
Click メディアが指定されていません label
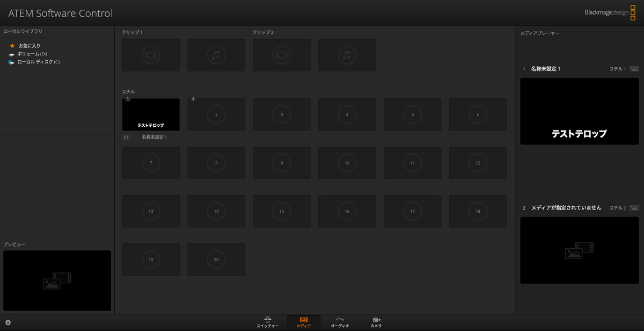[566, 207]
